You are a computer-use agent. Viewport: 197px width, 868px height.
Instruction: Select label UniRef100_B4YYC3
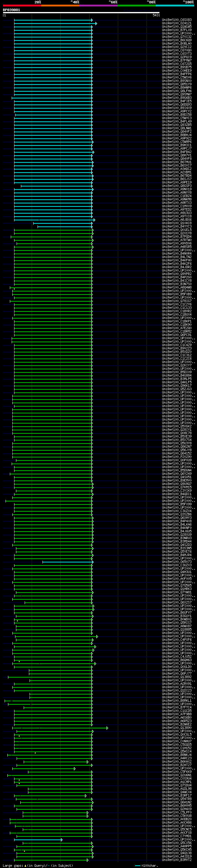pyautogui.click(x=177, y=226)
